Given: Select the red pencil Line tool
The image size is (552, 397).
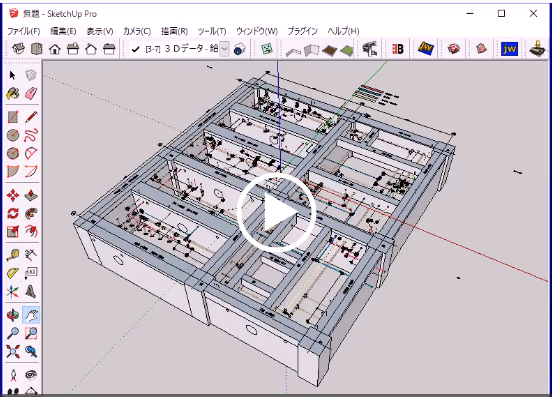Looking at the screenshot, I should pos(31,117).
